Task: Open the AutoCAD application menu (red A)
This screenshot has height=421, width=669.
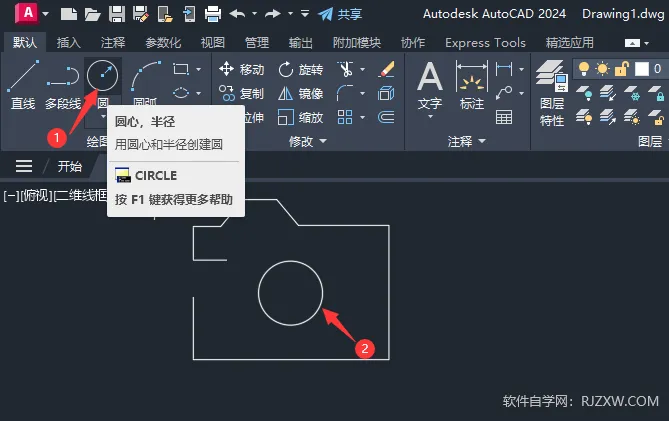Action: coord(27,14)
